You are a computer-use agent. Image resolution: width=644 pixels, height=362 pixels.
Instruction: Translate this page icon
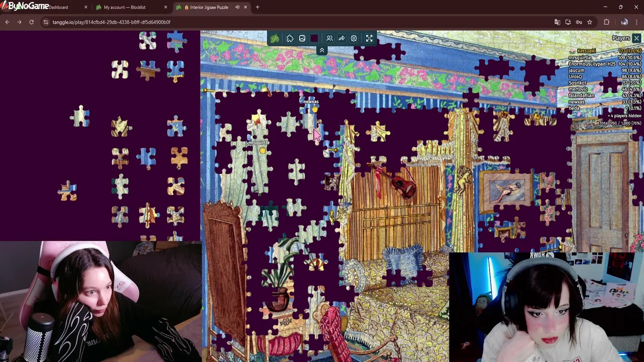click(x=557, y=22)
